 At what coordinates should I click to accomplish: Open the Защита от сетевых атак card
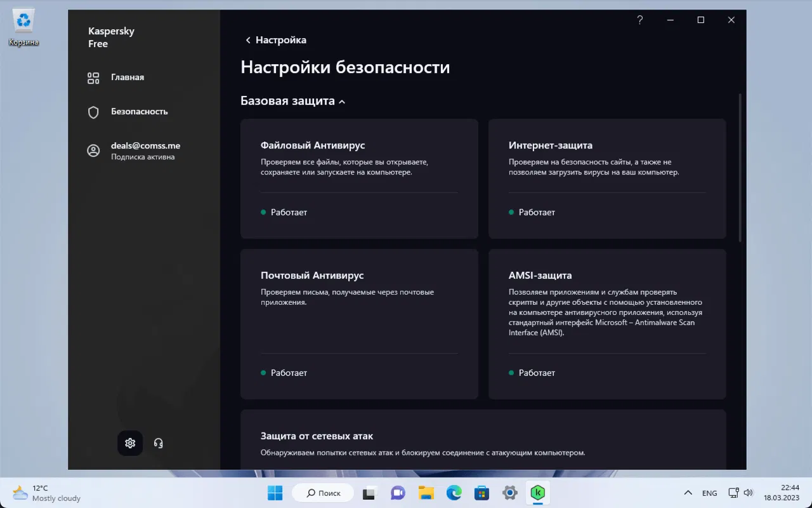click(483, 439)
